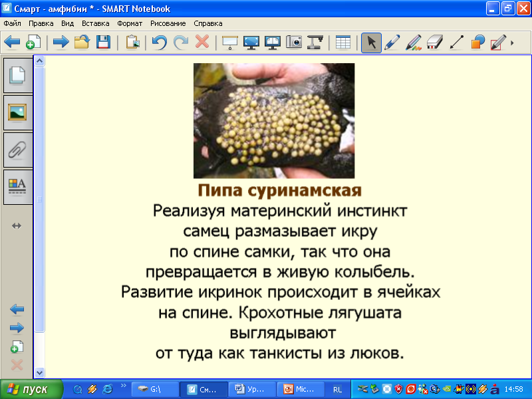Go to next page in sidebar
The image size is (532, 399).
click(x=17, y=328)
